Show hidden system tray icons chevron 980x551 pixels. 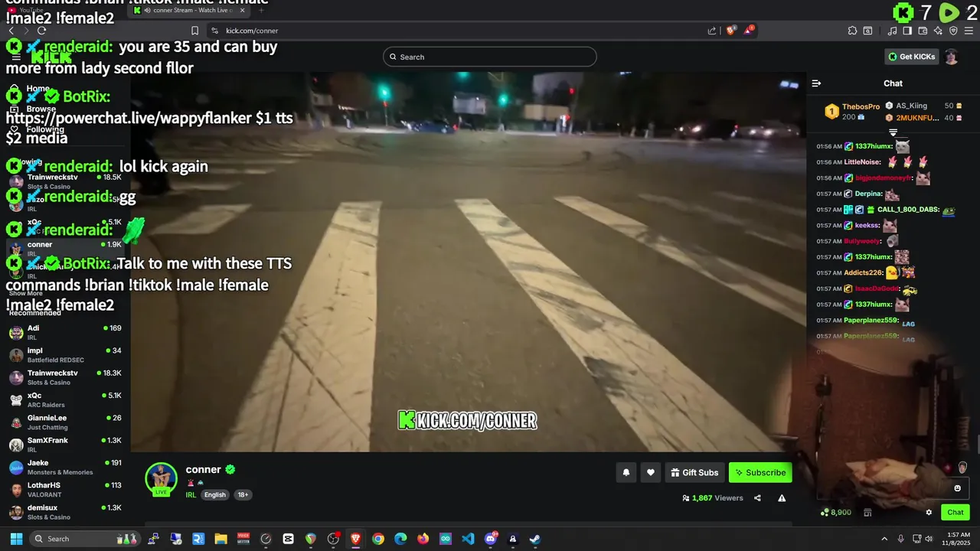click(884, 539)
